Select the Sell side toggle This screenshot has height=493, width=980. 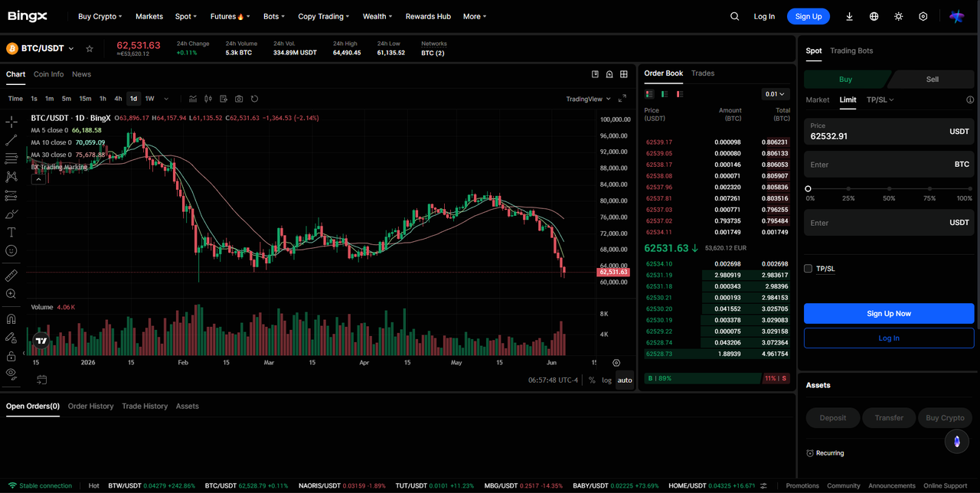tap(932, 80)
